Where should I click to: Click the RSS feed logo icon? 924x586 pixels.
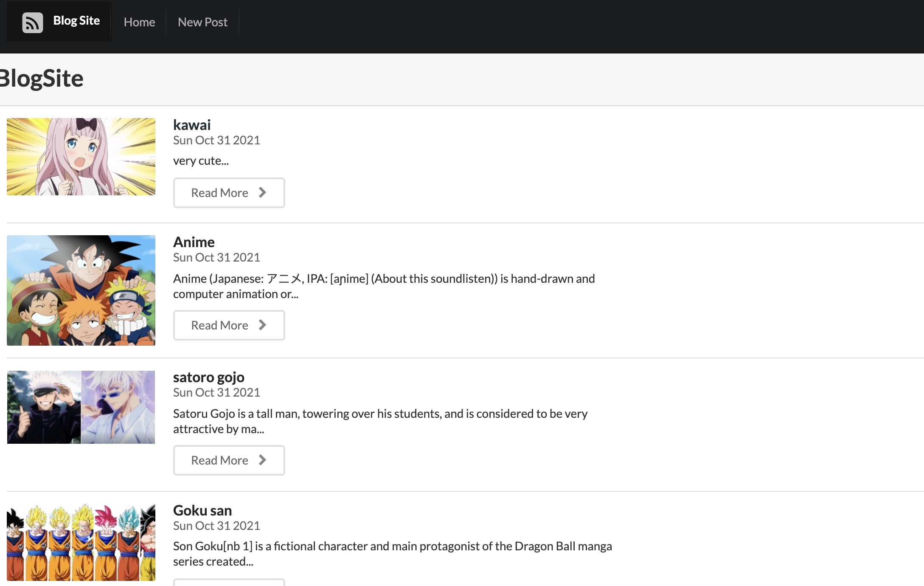(x=33, y=22)
